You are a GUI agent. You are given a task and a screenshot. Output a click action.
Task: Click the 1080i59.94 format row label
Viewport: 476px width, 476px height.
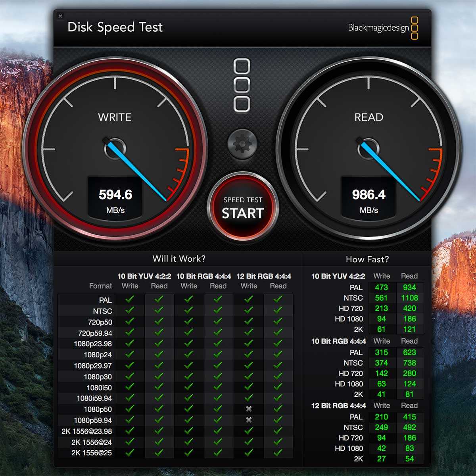(x=94, y=398)
